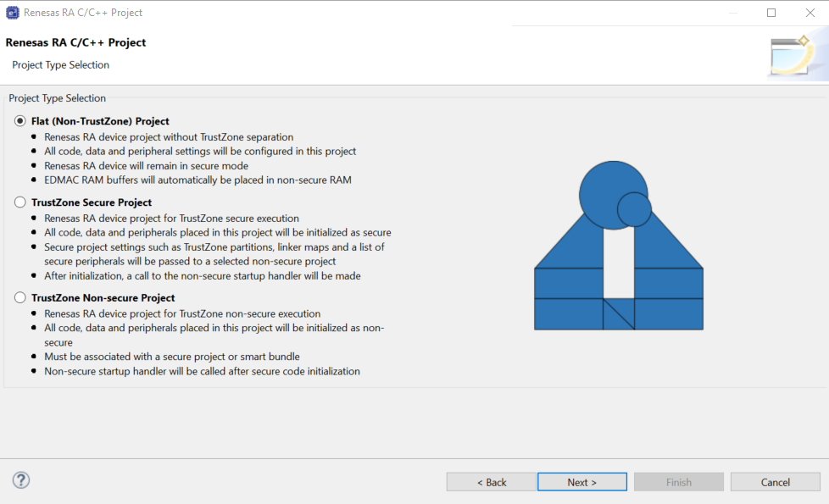The width and height of the screenshot is (829, 504).
Task: Cancel the project wizard
Action: tap(775, 482)
